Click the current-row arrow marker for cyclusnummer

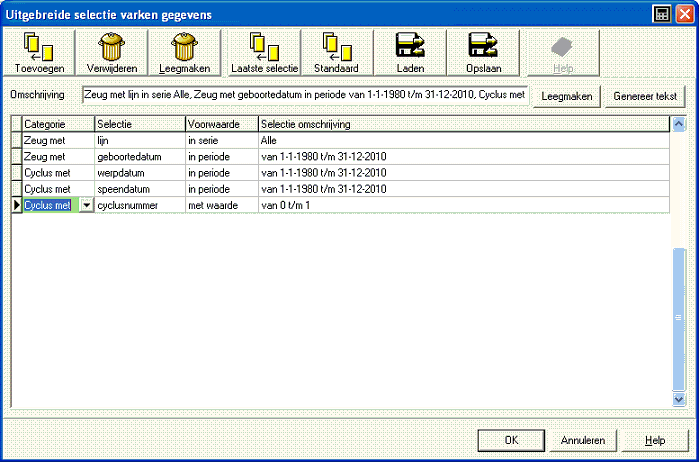[16, 206]
